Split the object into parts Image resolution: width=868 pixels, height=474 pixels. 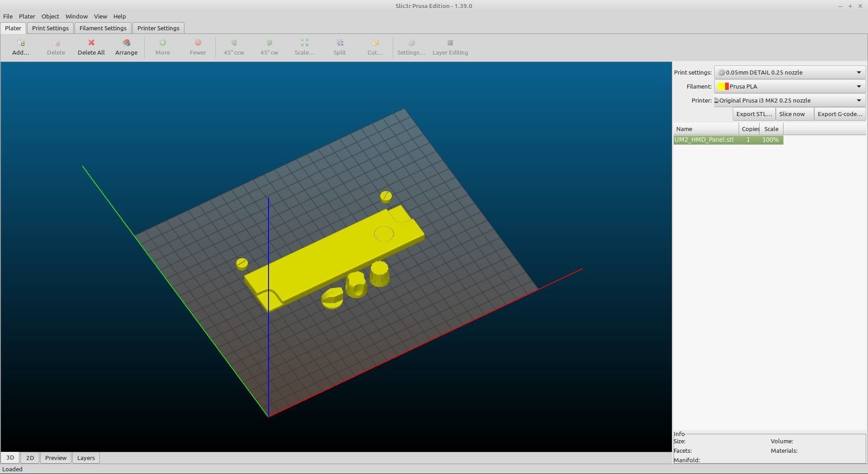[x=340, y=47]
